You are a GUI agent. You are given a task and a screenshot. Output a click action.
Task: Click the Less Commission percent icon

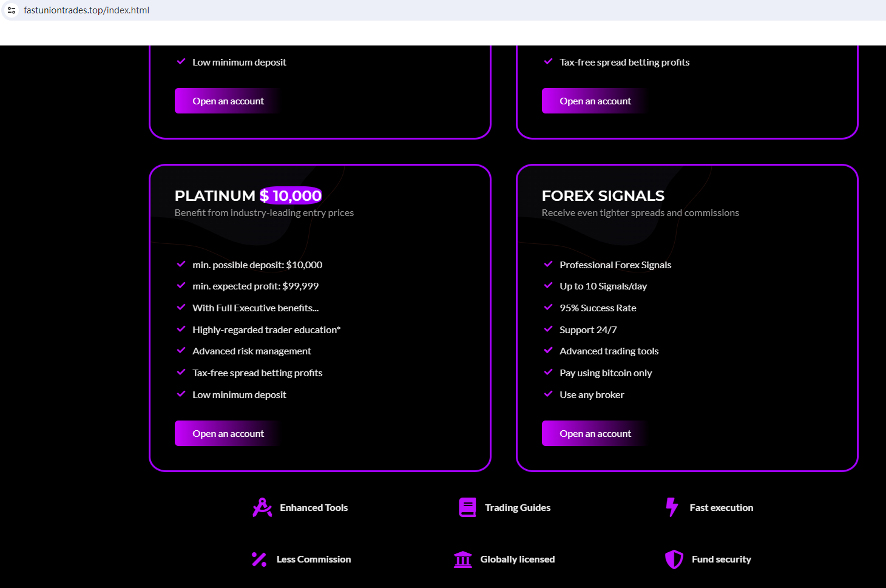point(259,559)
